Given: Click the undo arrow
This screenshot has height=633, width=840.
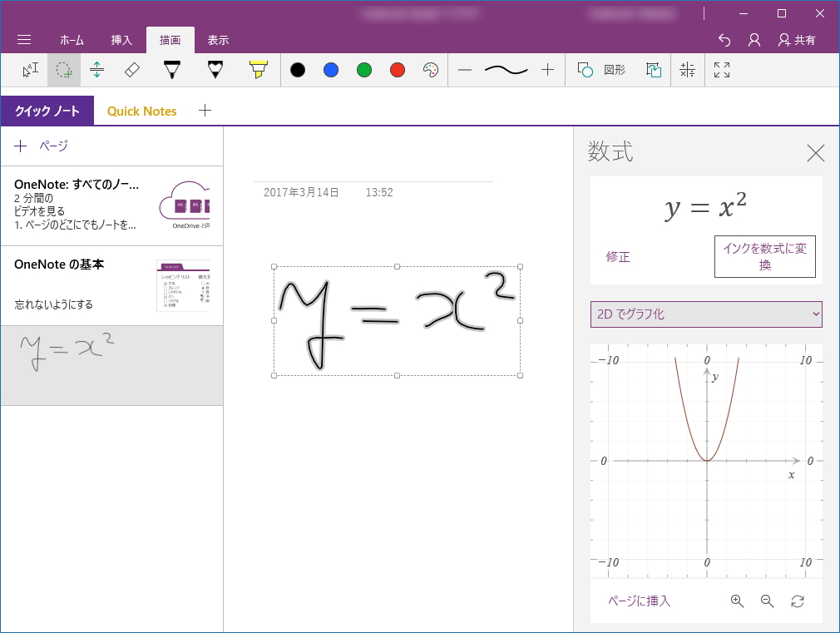Looking at the screenshot, I should [x=724, y=39].
